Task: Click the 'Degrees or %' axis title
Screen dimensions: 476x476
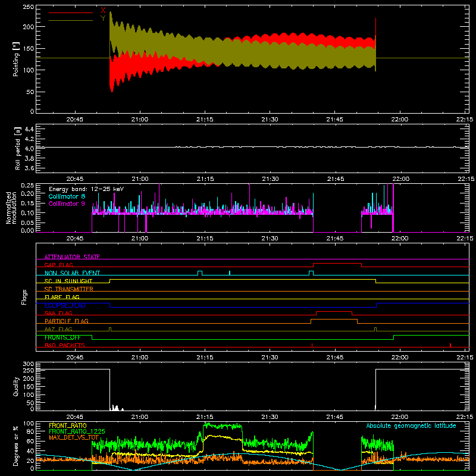Action: point(16,446)
